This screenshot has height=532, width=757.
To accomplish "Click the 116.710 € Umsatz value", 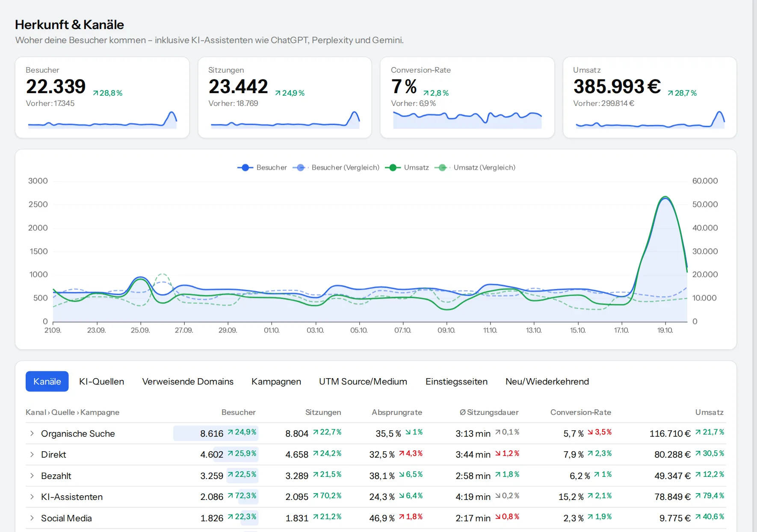I will coord(670,433).
